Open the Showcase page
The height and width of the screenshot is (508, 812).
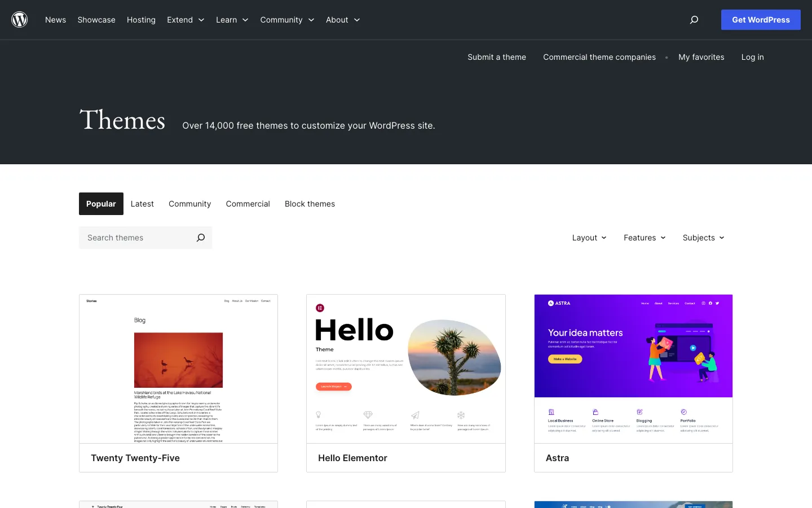pos(96,20)
